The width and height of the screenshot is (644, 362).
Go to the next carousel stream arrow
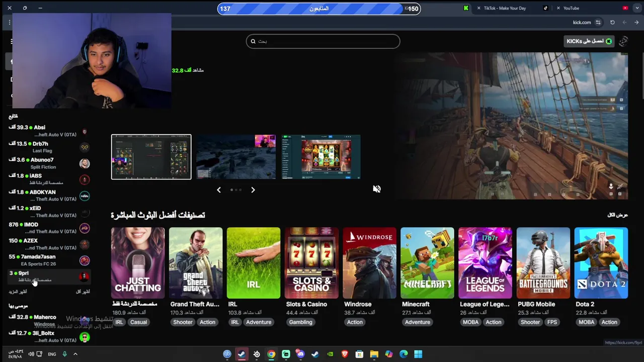point(253,190)
